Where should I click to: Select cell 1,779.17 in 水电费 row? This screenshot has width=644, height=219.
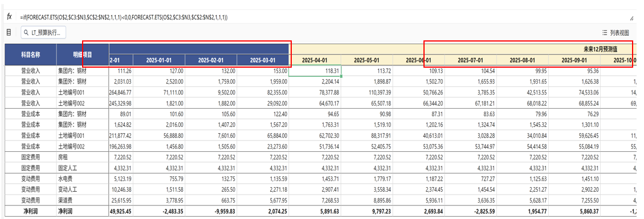[x=367, y=179]
